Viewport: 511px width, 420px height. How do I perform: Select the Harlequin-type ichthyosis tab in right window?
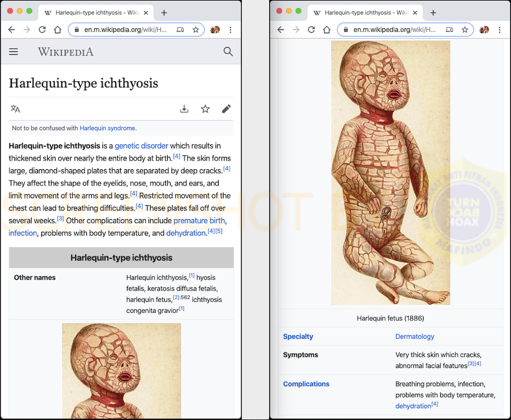366,13
